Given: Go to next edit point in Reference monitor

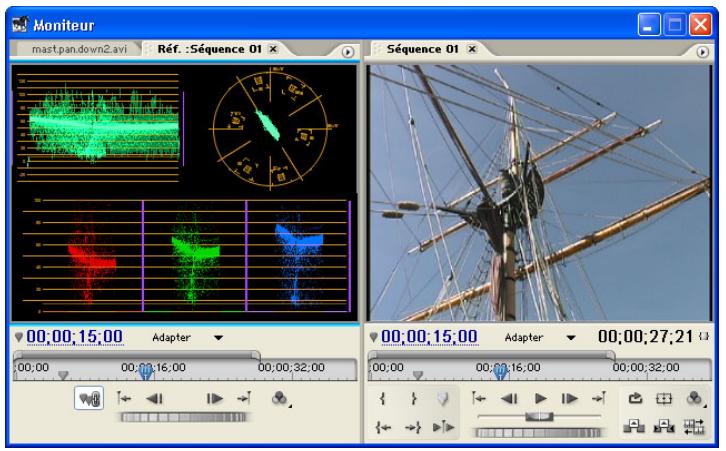Looking at the screenshot, I should [x=244, y=398].
